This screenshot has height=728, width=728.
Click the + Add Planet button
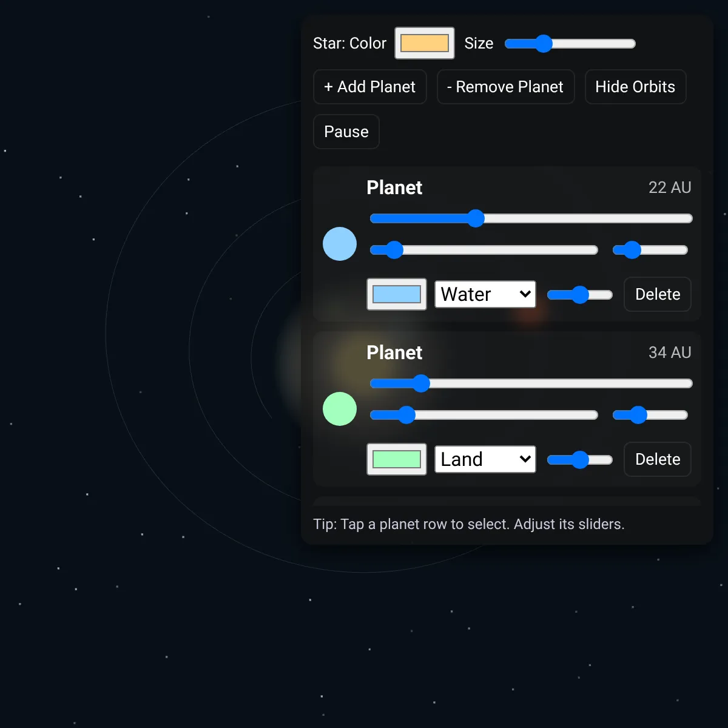click(370, 87)
